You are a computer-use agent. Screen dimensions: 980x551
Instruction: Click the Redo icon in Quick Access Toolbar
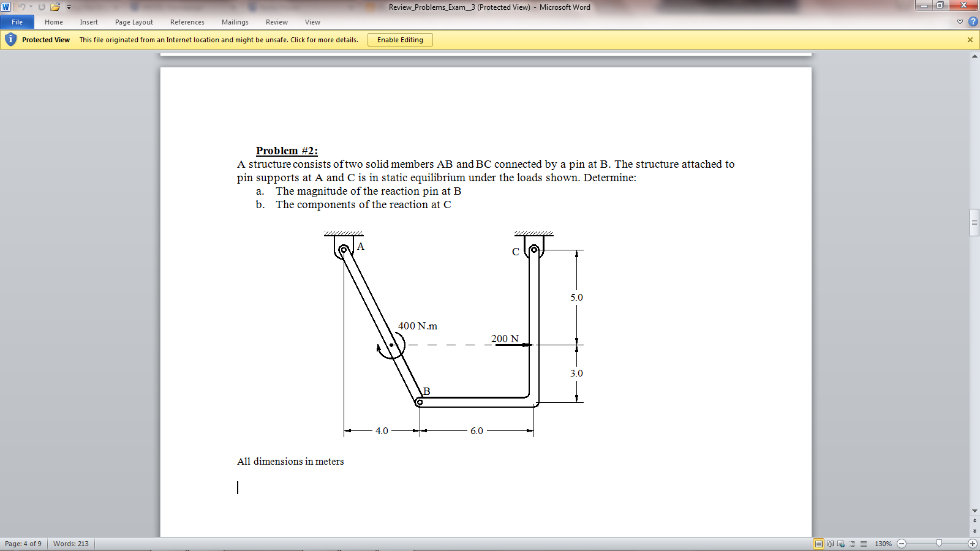(42, 7)
